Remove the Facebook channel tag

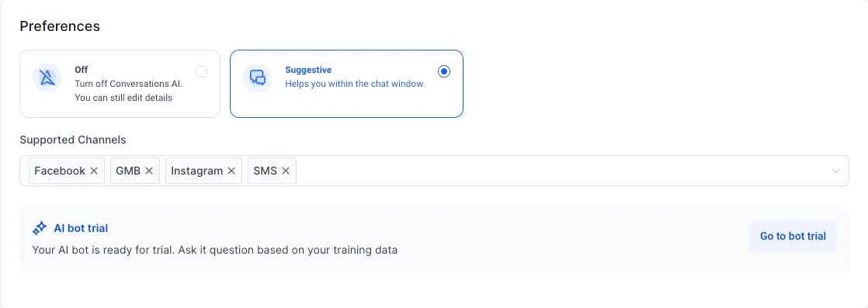pos(94,171)
